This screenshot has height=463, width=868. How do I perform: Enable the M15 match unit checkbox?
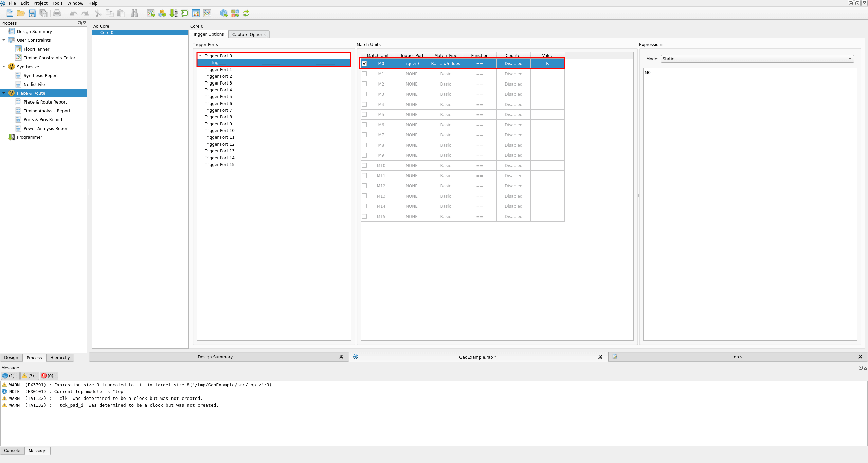pos(364,216)
